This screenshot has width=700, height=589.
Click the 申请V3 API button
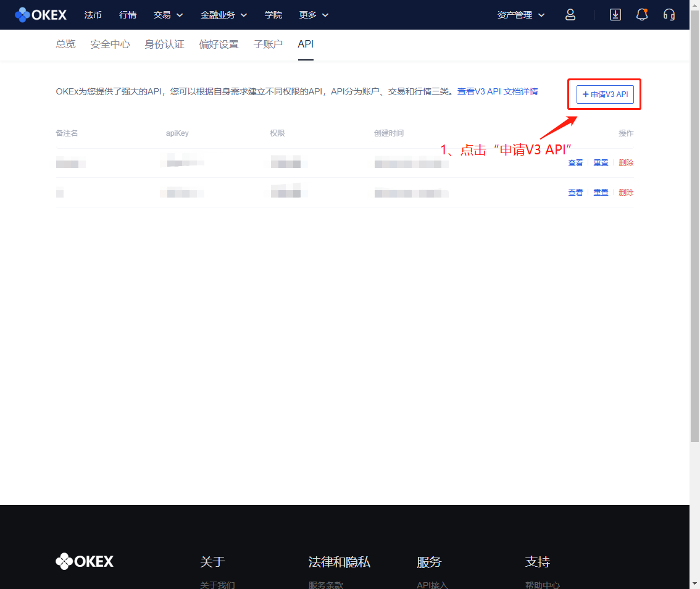[x=605, y=94]
